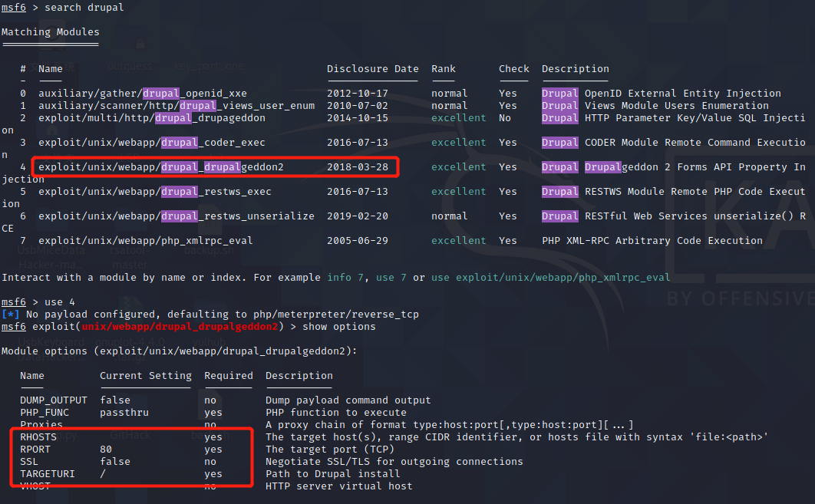Screen dimensions: 815x504
Task: Click the 'Rank' column header
Action: [x=444, y=68]
